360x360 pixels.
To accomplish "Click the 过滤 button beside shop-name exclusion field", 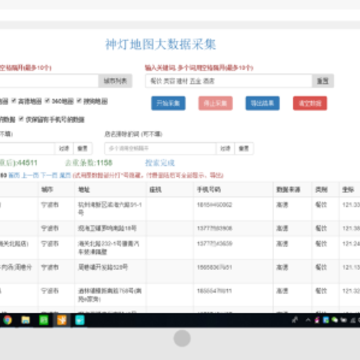I will [x=226, y=149].
